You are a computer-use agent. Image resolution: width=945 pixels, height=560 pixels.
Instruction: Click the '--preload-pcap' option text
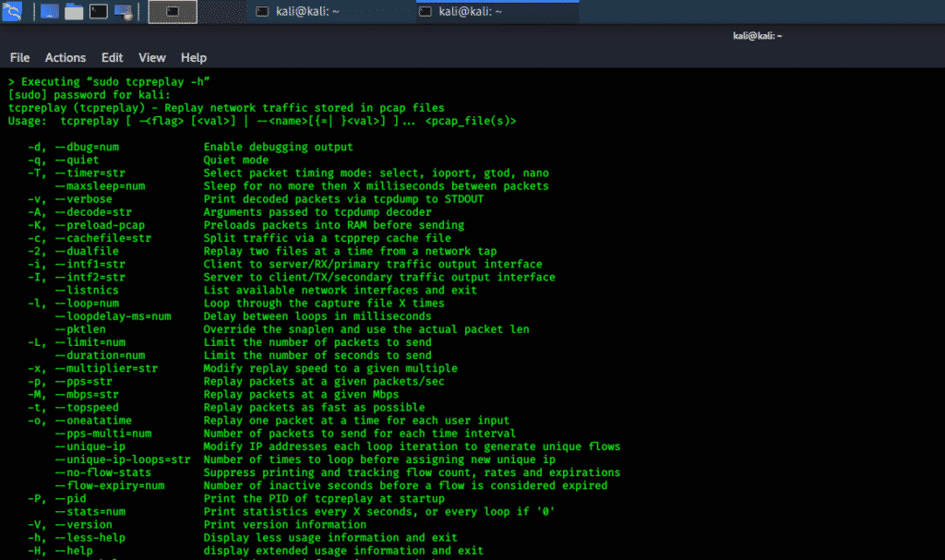(100, 225)
